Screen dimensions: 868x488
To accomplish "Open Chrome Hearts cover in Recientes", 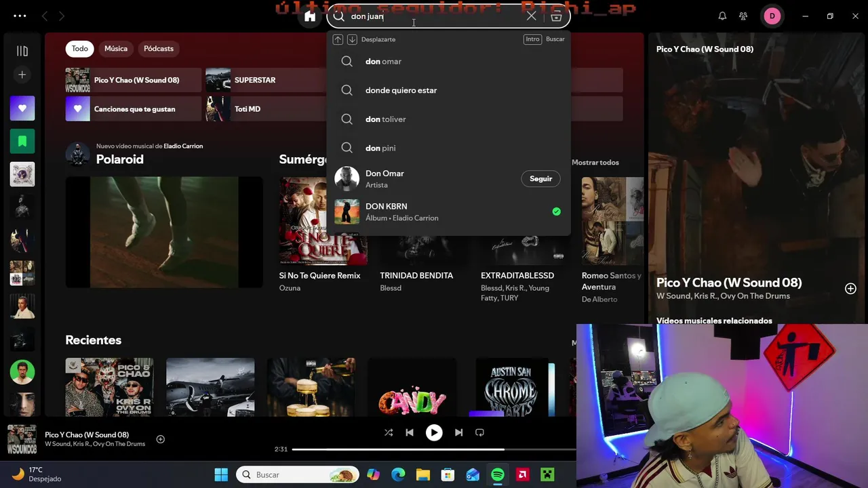I will pyautogui.click(x=513, y=388).
